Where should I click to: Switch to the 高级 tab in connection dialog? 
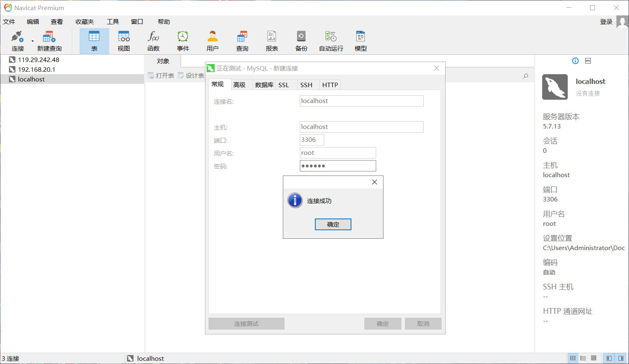239,85
